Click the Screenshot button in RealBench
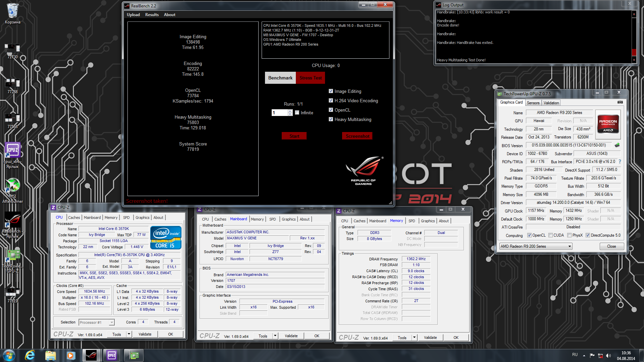Viewport: 644px width, 362px height. 357,136
